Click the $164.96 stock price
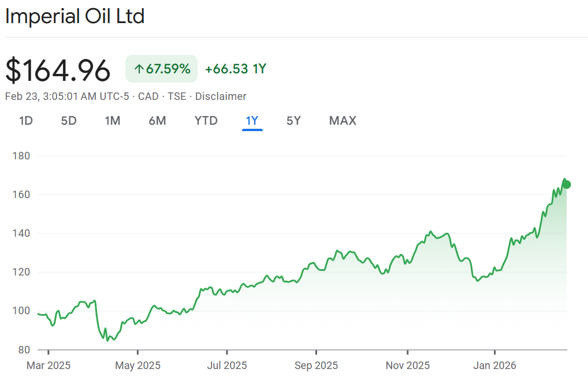This screenshot has width=588, height=380. pyautogui.click(x=58, y=70)
